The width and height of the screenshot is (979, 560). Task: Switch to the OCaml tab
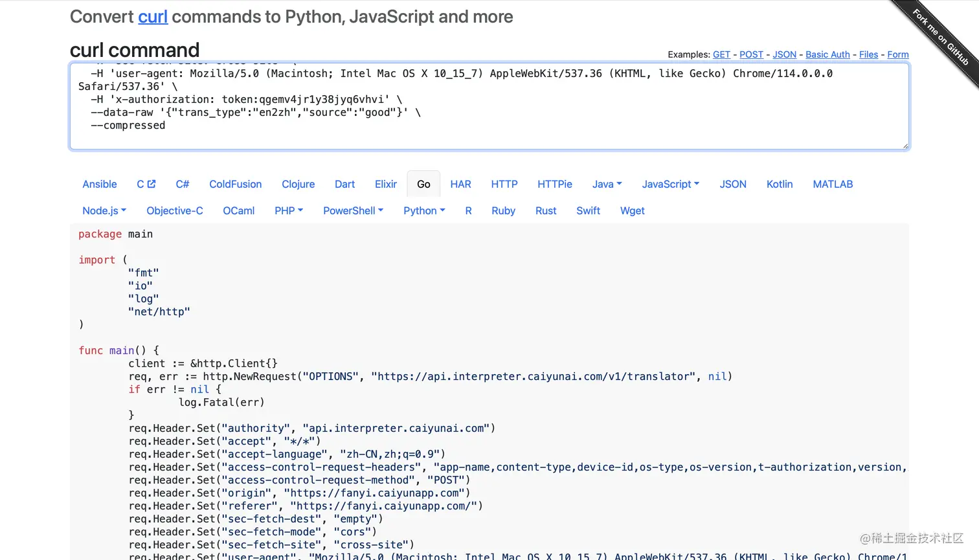pyautogui.click(x=239, y=210)
